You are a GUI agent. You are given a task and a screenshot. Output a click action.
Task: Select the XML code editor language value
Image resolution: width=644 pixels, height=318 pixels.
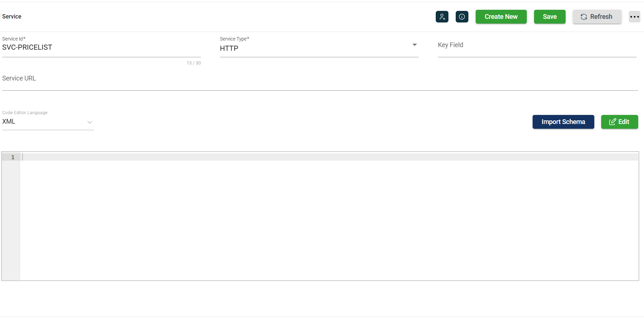point(9,121)
